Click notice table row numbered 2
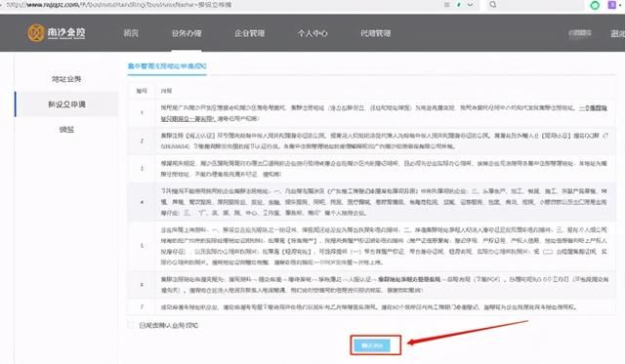625x364 pixels. point(371,141)
